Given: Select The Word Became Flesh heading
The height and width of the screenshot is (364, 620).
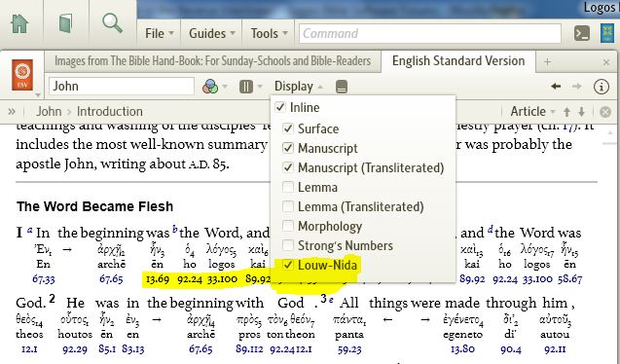Looking at the screenshot, I should coord(95,206).
